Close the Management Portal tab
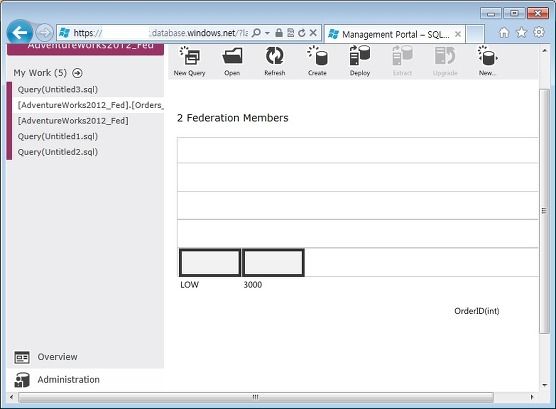Viewport: 556px width, 409px height. (458, 34)
